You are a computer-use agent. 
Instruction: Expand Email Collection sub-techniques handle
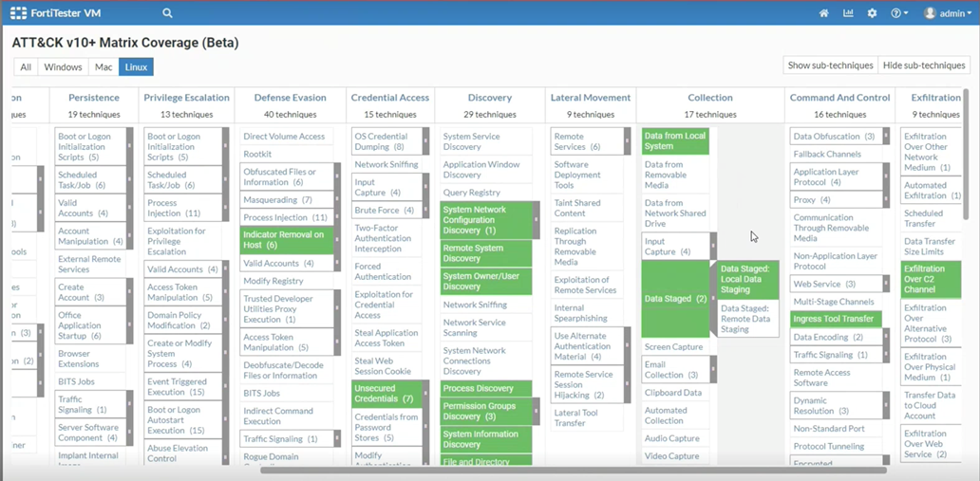(x=713, y=369)
